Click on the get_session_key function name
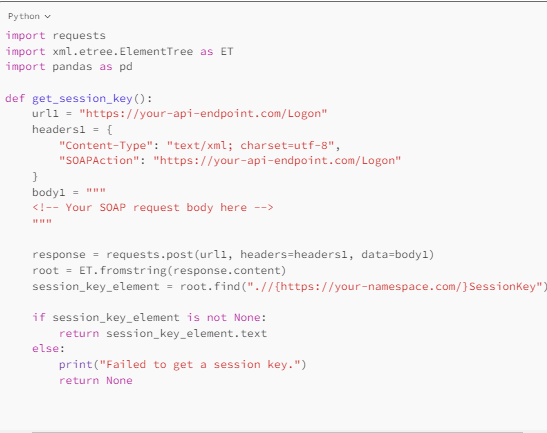The width and height of the screenshot is (547, 433). pos(82,99)
